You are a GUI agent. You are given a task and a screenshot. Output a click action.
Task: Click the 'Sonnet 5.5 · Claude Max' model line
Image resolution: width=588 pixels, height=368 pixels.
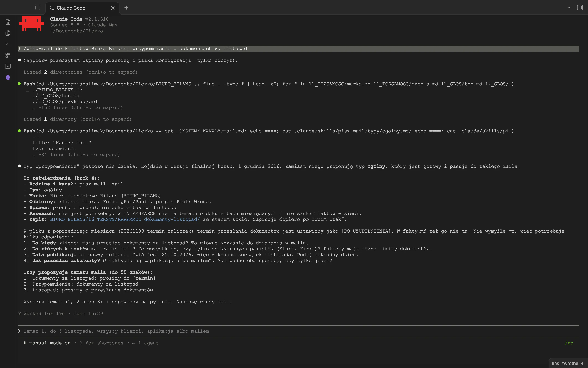[x=84, y=25]
